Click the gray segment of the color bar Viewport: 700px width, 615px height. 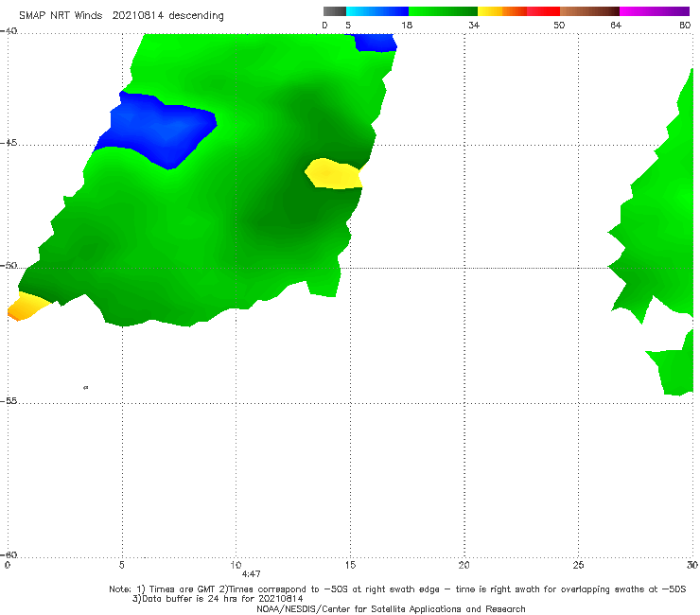pos(334,11)
